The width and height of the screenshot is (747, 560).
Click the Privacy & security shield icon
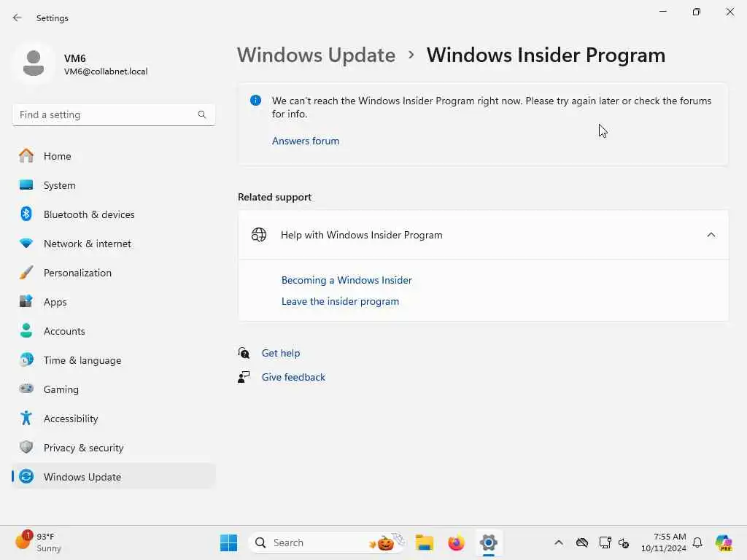tap(26, 447)
